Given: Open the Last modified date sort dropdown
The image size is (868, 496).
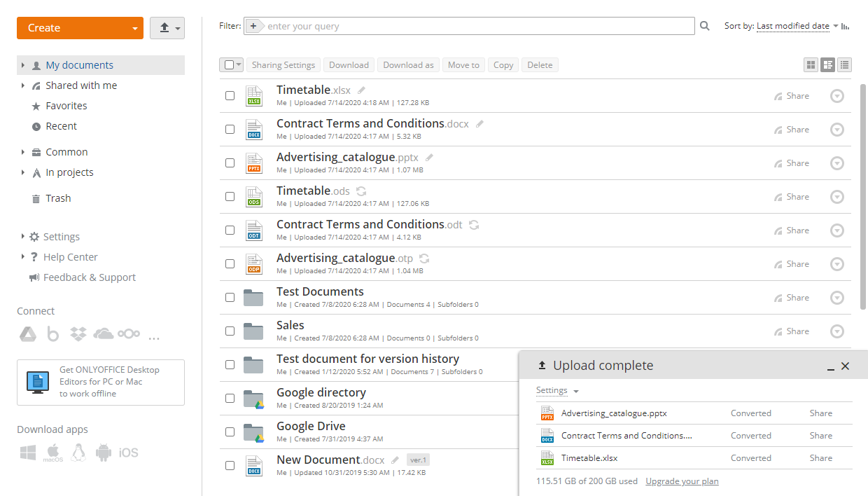Looking at the screenshot, I should [793, 25].
